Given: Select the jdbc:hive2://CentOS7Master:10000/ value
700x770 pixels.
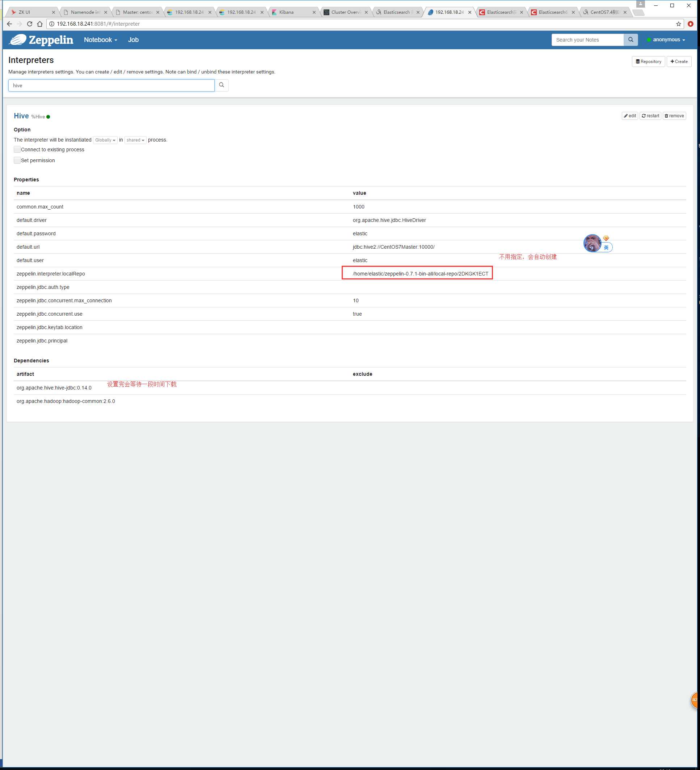Looking at the screenshot, I should click(393, 247).
